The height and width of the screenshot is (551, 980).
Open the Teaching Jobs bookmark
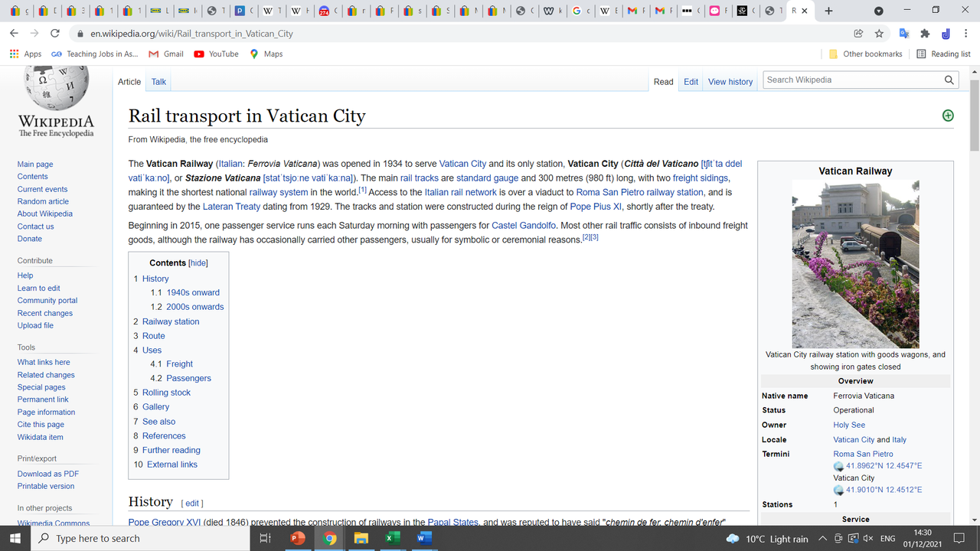tap(95, 54)
